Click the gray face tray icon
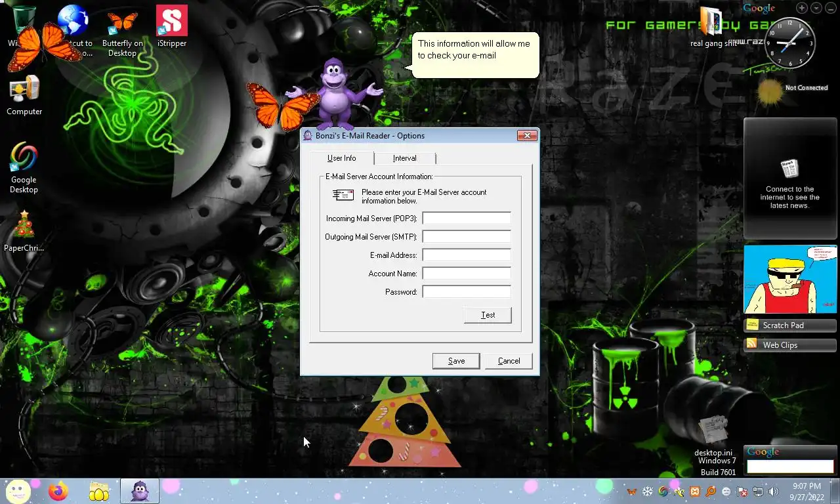 (726, 492)
